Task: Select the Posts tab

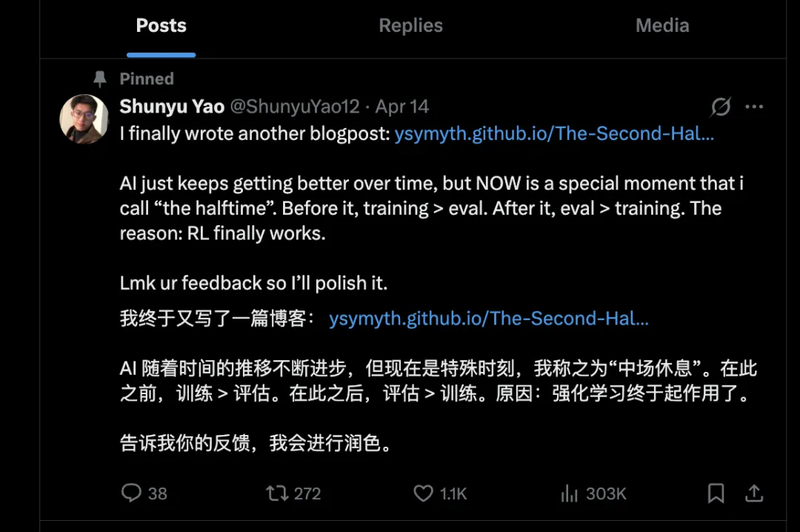Action: tap(161, 25)
